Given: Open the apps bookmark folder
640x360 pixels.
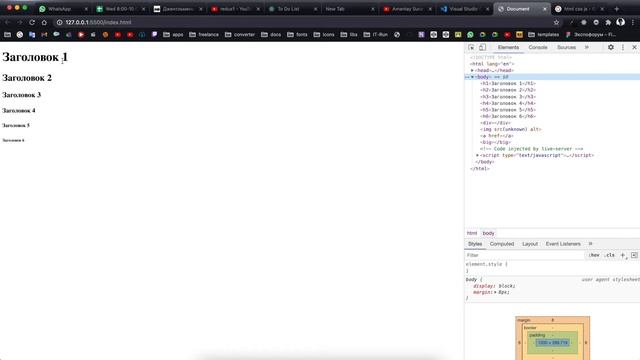Looking at the screenshot, I should pyautogui.click(x=173, y=35).
